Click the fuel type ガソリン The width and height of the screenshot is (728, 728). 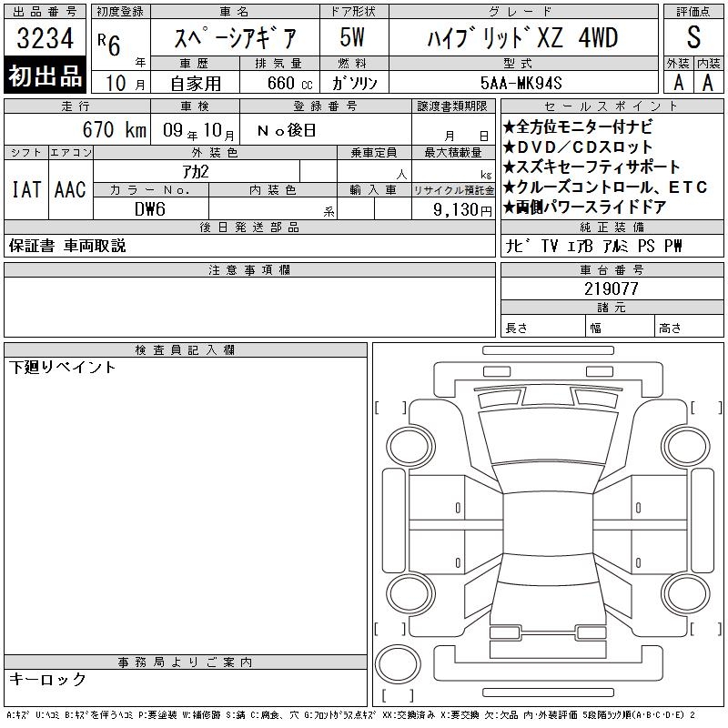click(x=354, y=83)
